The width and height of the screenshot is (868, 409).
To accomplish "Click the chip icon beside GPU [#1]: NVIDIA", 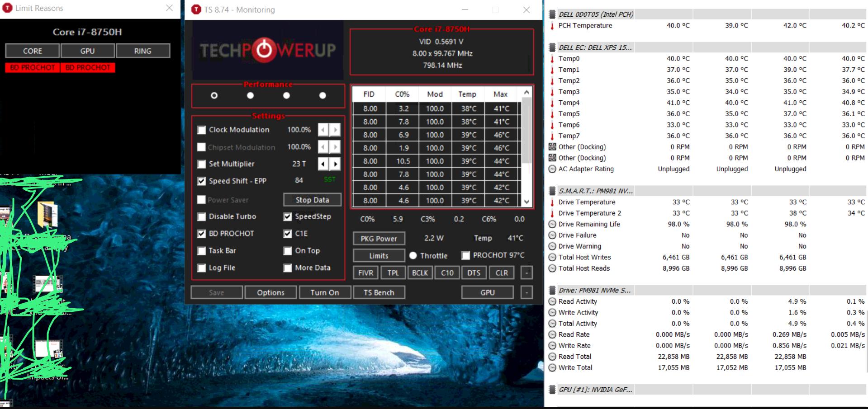I will coord(552,390).
